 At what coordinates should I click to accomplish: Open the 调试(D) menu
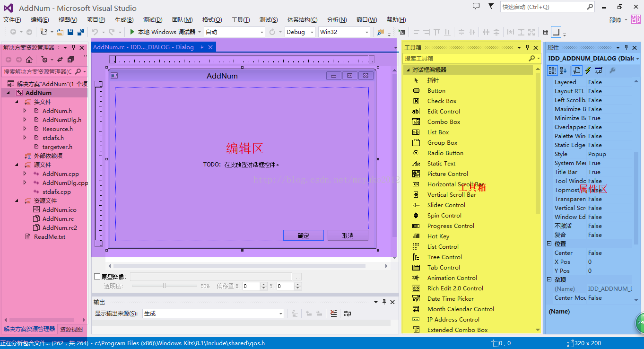click(153, 19)
